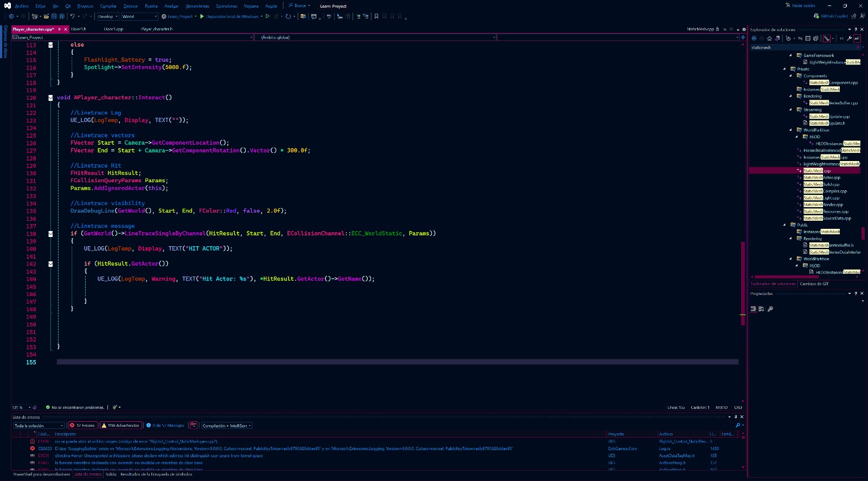Open properties wrench icon in Solution Explorer
The width and height of the screenshot is (868, 481).
(x=850, y=39)
